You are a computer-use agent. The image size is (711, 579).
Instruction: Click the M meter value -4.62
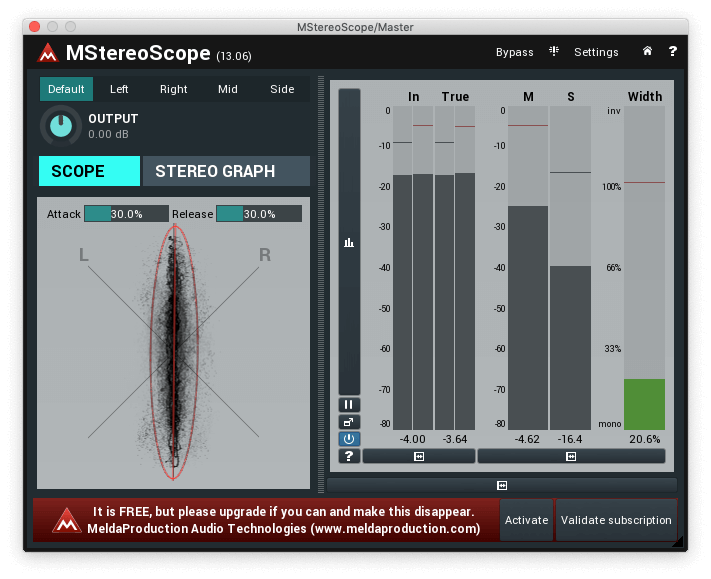pyautogui.click(x=527, y=439)
